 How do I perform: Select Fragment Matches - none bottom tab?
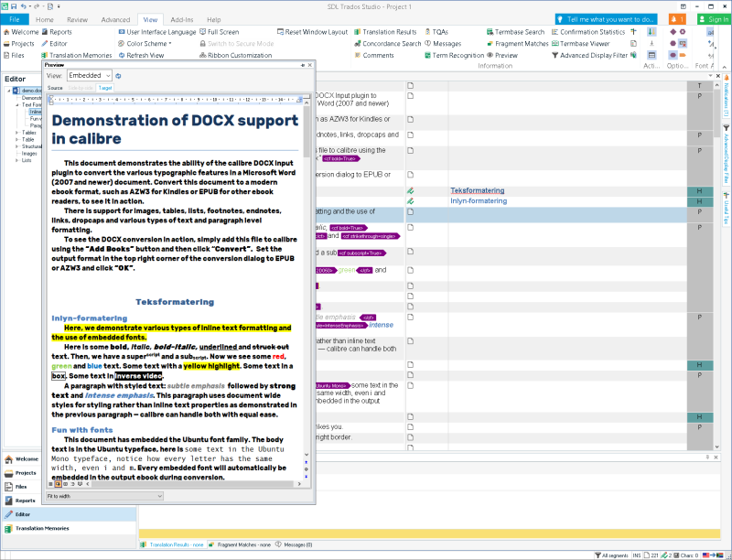tap(240, 544)
